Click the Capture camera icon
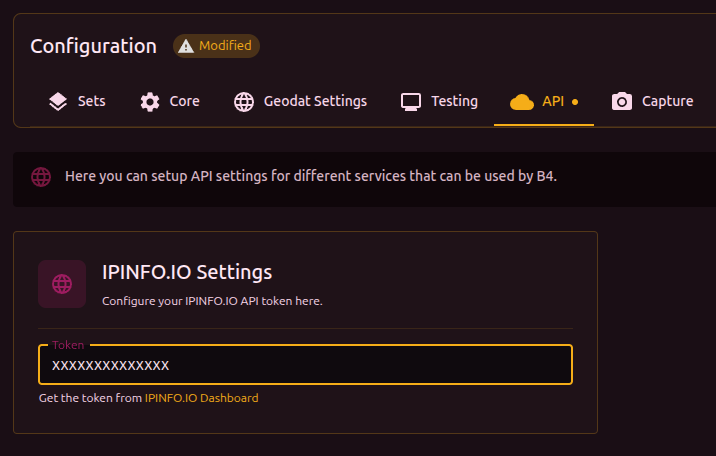 click(x=622, y=101)
